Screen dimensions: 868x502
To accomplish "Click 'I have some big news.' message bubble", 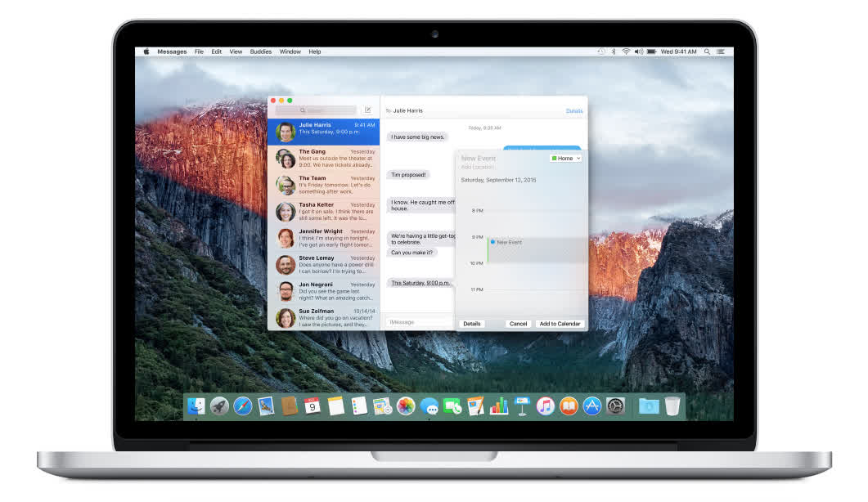I will pyautogui.click(x=417, y=137).
